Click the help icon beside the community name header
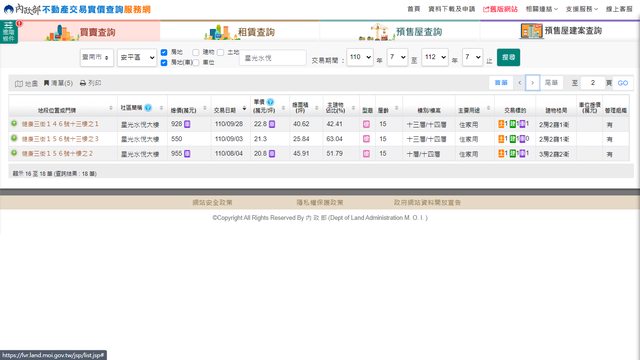 pos(148,108)
